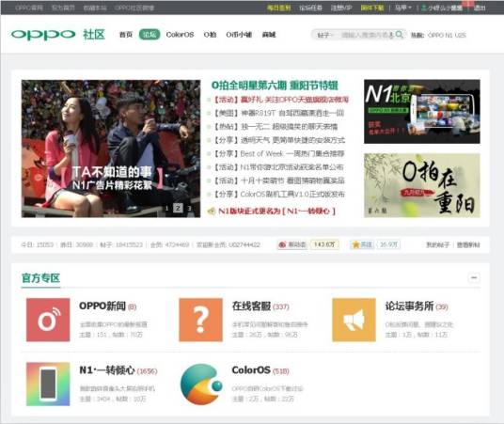Select the highlighted 论坛 navigation tab
The height and width of the screenshot is (424, 504).
(150, 35)
